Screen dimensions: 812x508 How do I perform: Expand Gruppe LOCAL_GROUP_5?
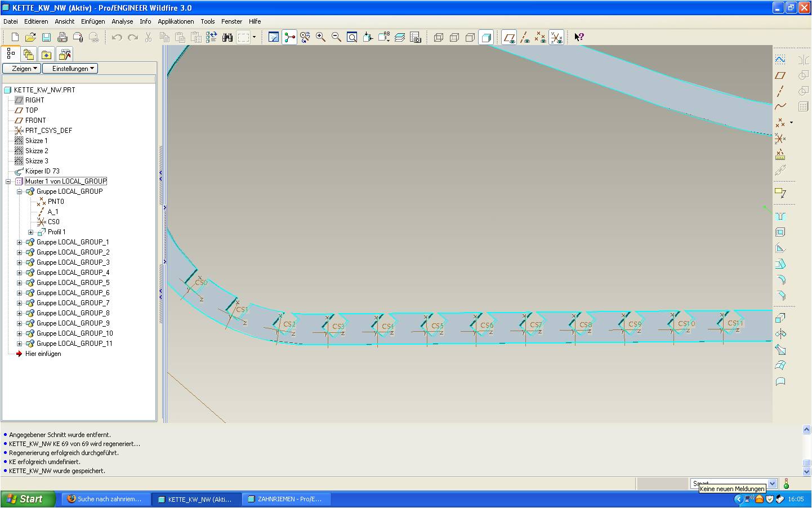20,283
